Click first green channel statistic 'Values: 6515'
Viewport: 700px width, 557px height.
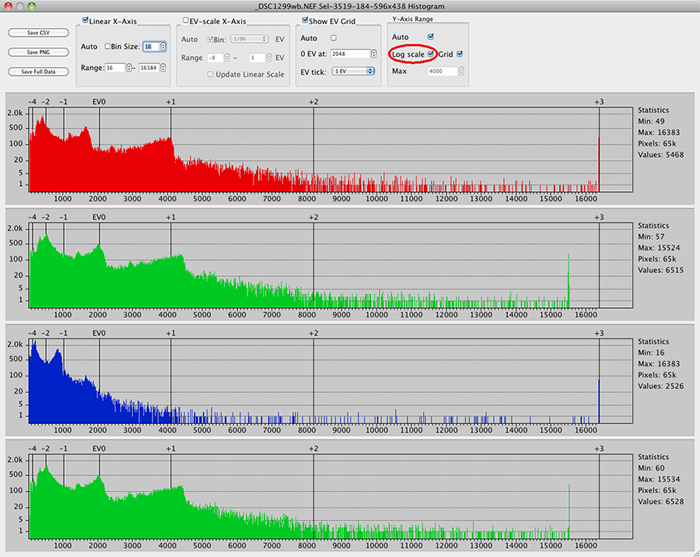[x=661, y=270]
